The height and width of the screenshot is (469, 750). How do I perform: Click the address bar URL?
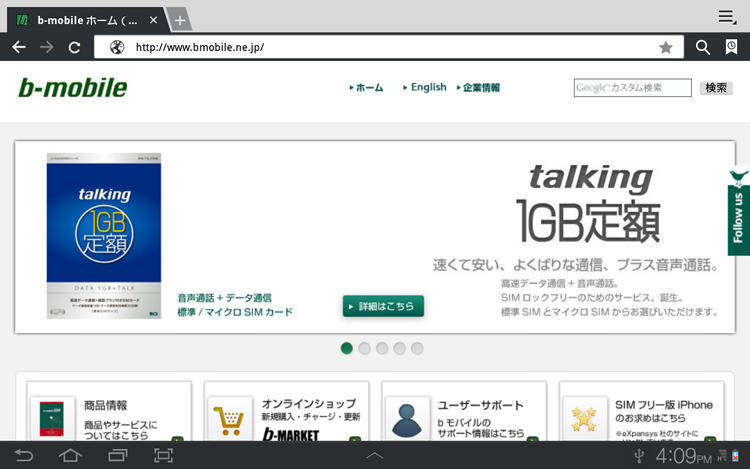[x=199, y=47]
